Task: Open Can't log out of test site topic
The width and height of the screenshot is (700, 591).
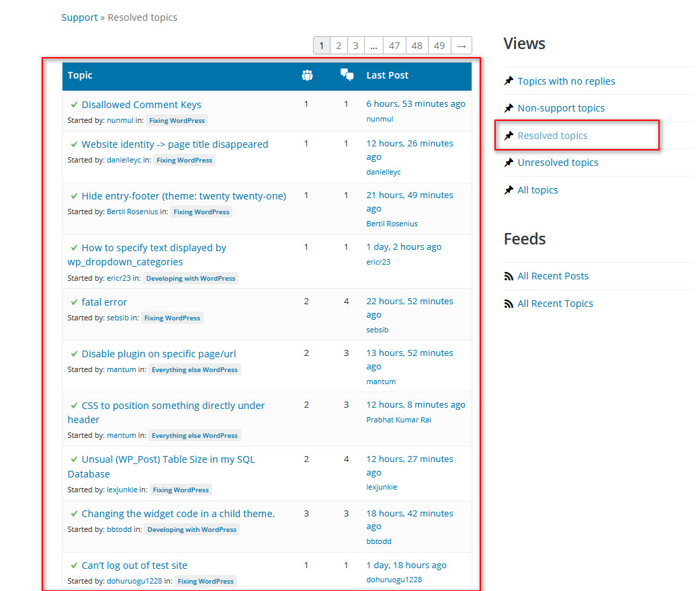Action: tap(134, 565)
